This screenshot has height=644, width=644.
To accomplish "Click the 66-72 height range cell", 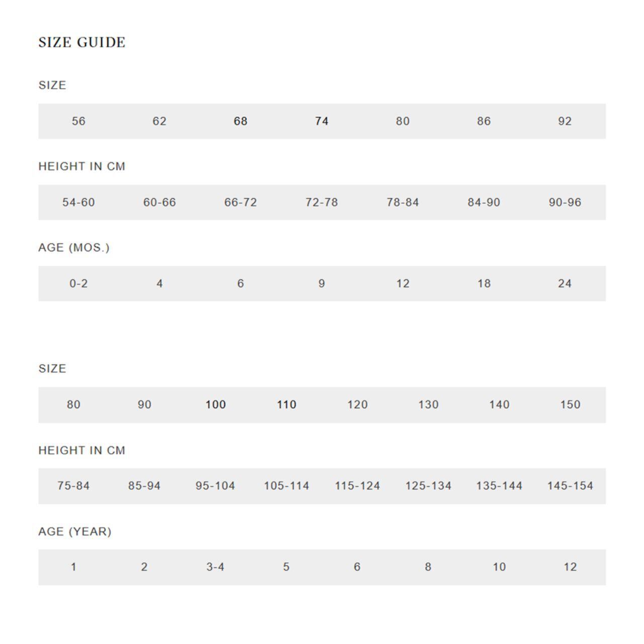I will pos(240,202).
